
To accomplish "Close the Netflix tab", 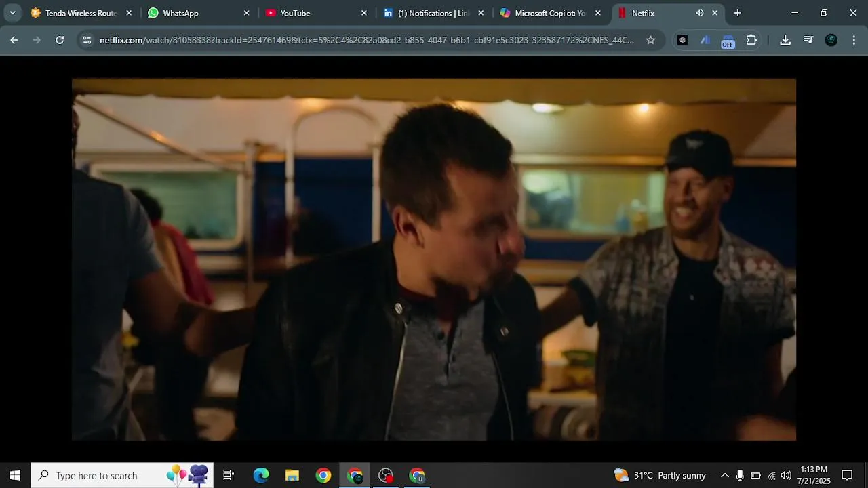I will click(715, 13).
